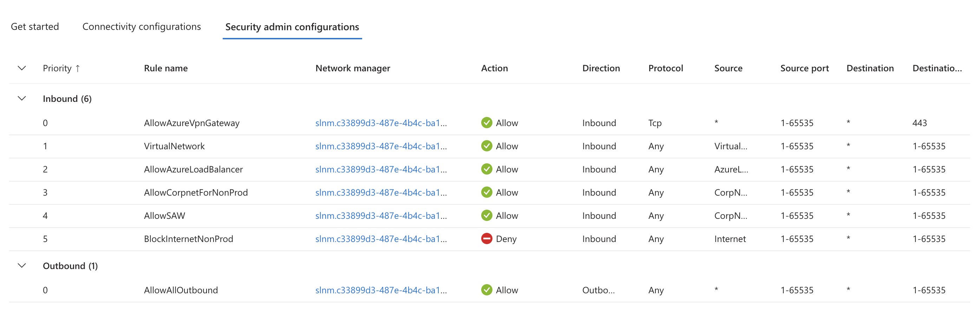
Task: Switch to the Get started tab
Action: tap(35, 27)
